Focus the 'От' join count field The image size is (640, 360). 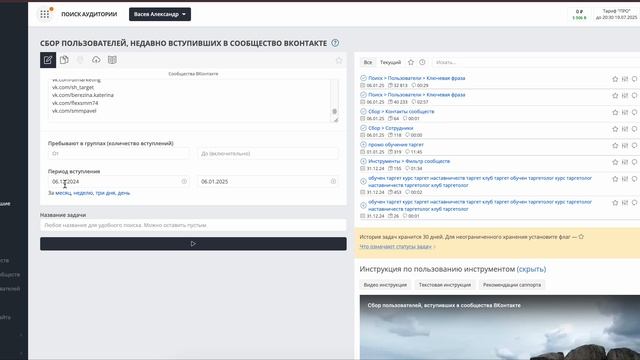119,153
